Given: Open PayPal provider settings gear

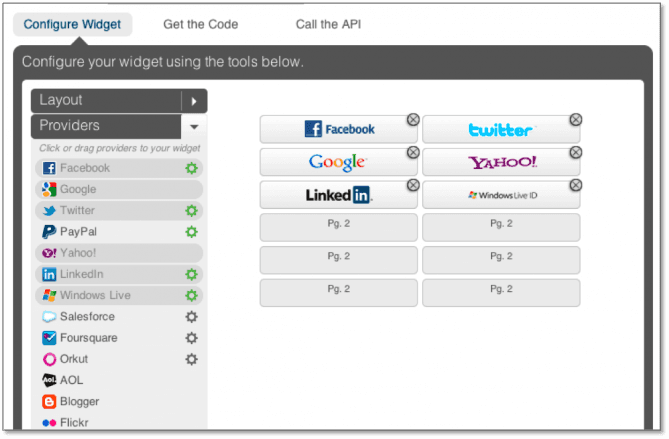Looking at the screenshot, I should [x=192, y=232].
